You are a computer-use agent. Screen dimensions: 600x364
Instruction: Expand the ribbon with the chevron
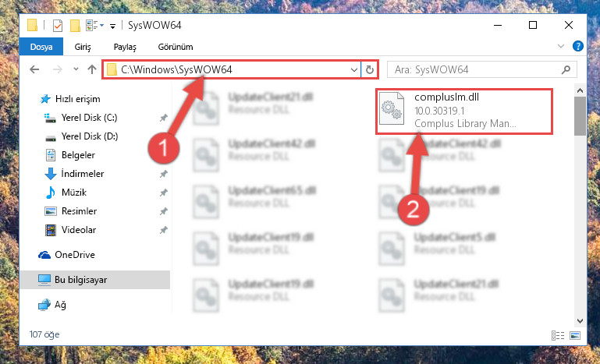(x=560, y=46)
